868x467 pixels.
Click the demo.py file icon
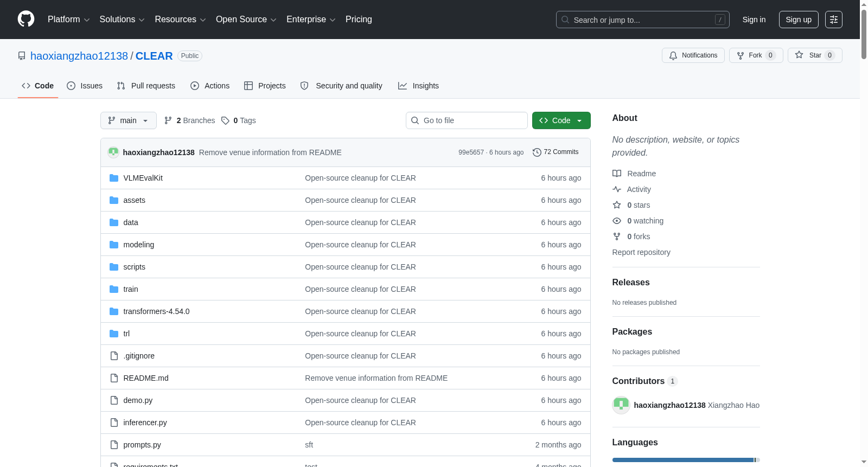pyautogui.click(x=114, y=400)
